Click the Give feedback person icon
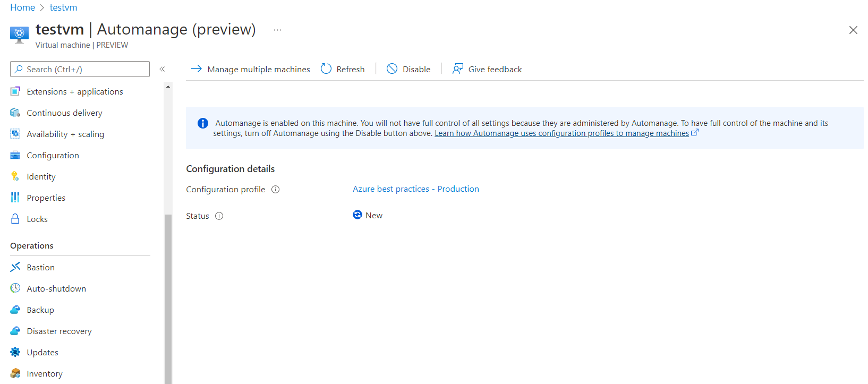 [457, 69]
